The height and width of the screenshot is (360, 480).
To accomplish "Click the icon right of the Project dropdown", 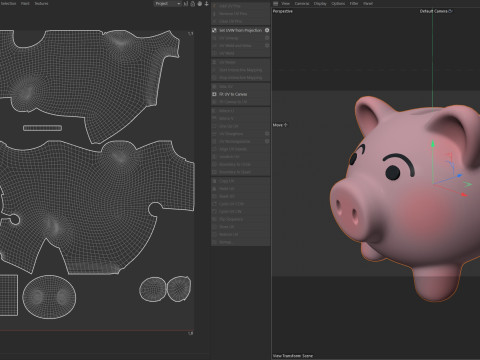I will point(186,4).
